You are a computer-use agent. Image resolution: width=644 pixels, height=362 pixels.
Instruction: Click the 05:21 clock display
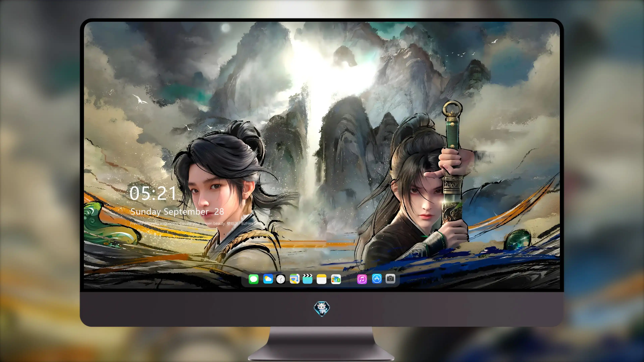pyautogui.click(x=153, y=193)
